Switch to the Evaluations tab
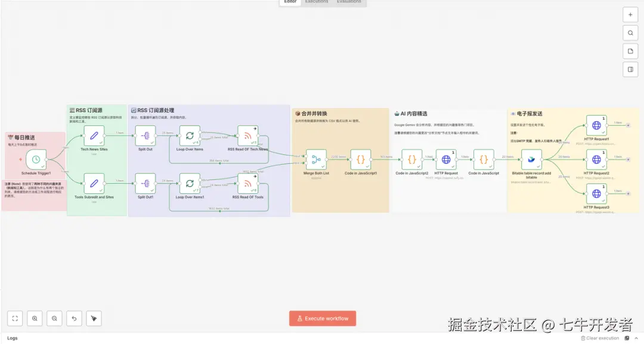This screenshot has height=344, width=644. coord(349,2)
